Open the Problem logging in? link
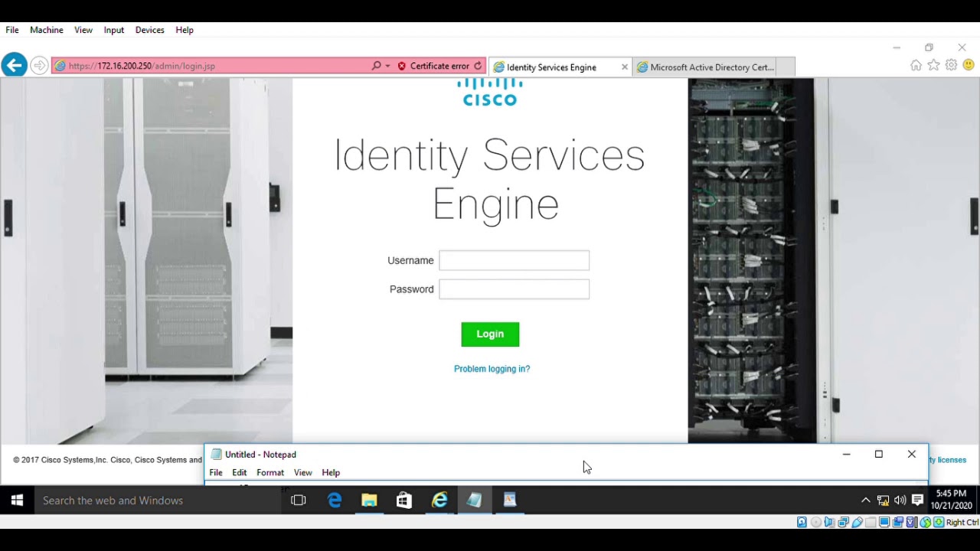 pos(492,369)
